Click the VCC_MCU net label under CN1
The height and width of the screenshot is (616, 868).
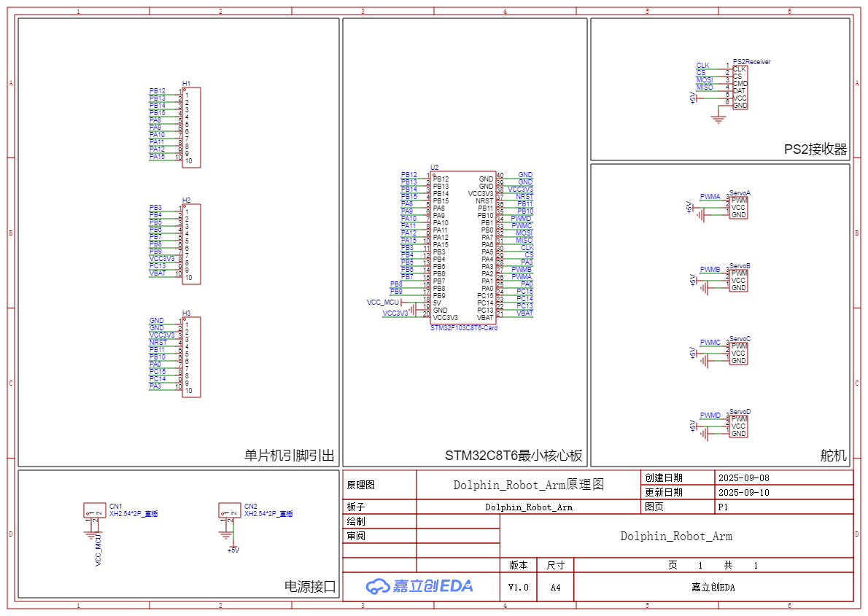tap(98, 550)
